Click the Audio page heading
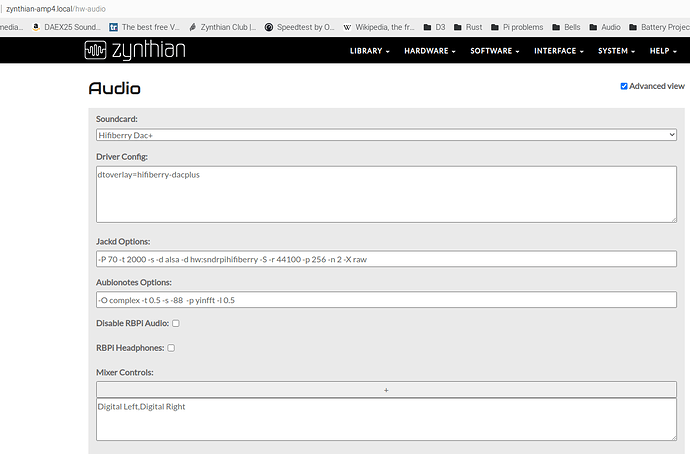Image resolution: width=690 pixels, height=454 pixels. [114, 88]
